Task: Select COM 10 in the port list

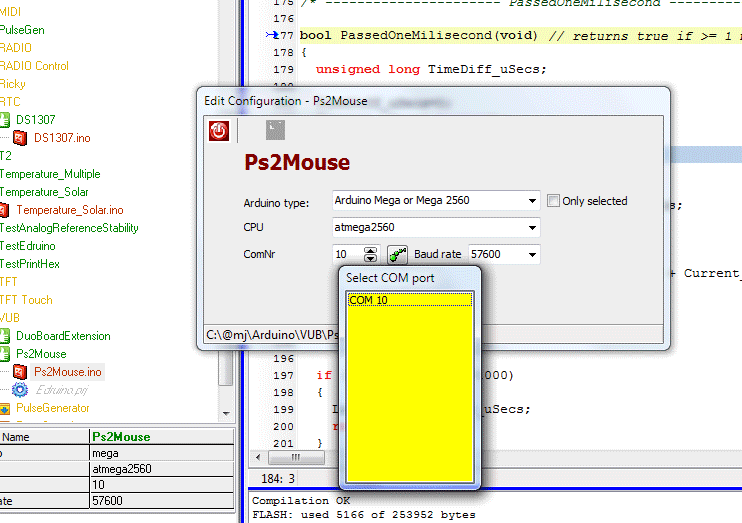Action: [x=410, y=300]
